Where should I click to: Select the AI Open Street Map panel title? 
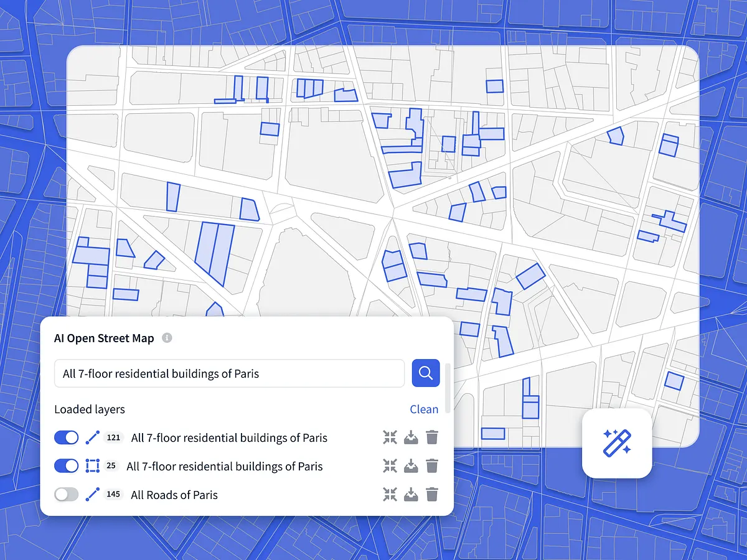(x=104, y=338)
